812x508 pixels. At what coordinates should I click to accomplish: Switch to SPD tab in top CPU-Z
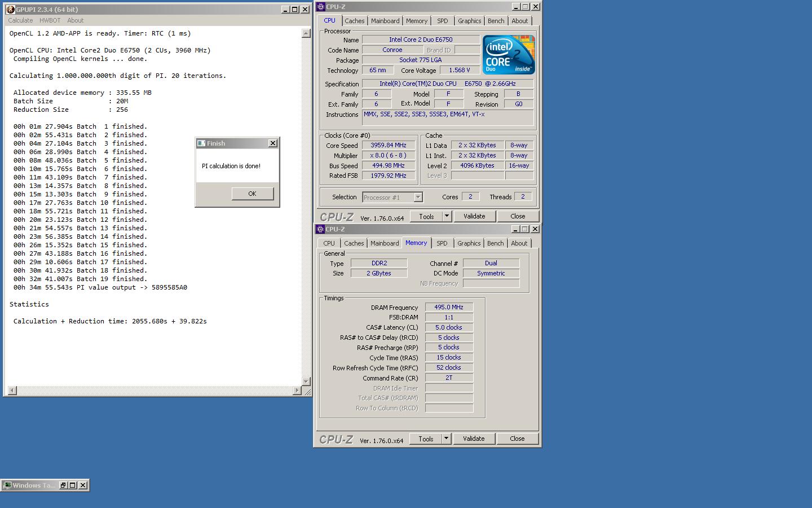tap(443, 21)
